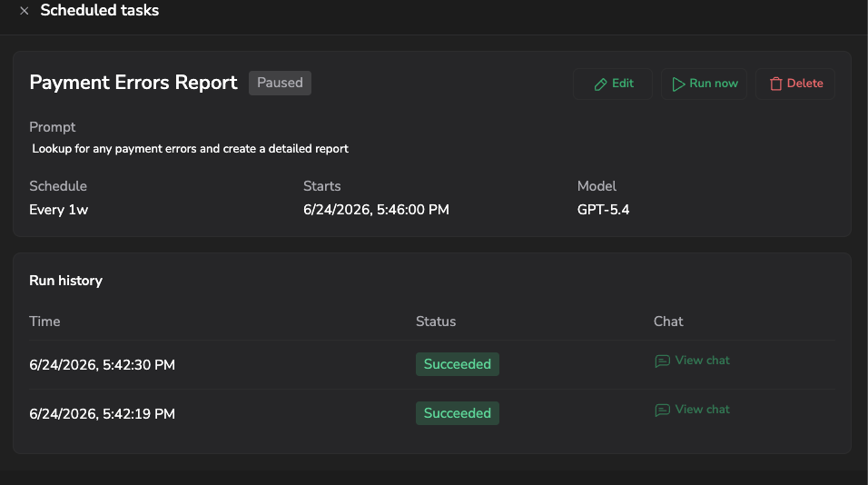This screenshot has width=868, height=485.
Task: Click the model value GPT-5.4
Action: point(603,210)
